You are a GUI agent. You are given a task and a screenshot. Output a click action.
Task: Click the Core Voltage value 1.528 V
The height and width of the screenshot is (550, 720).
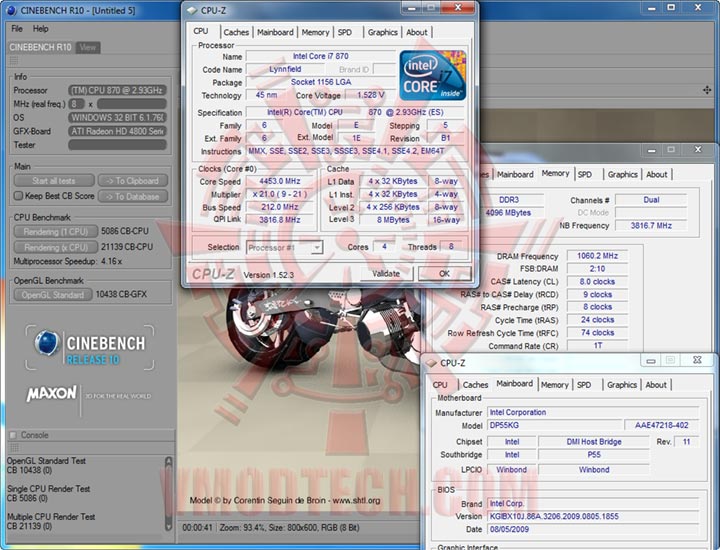click(x=371, y=95)
